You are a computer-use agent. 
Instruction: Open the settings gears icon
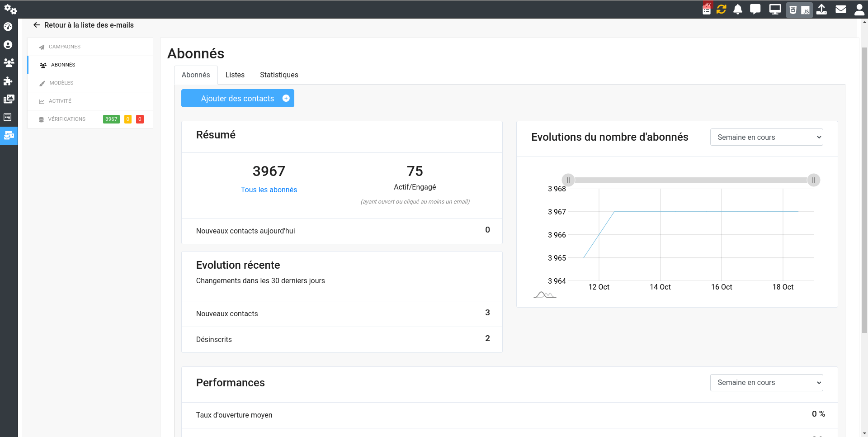pos(10,9)
